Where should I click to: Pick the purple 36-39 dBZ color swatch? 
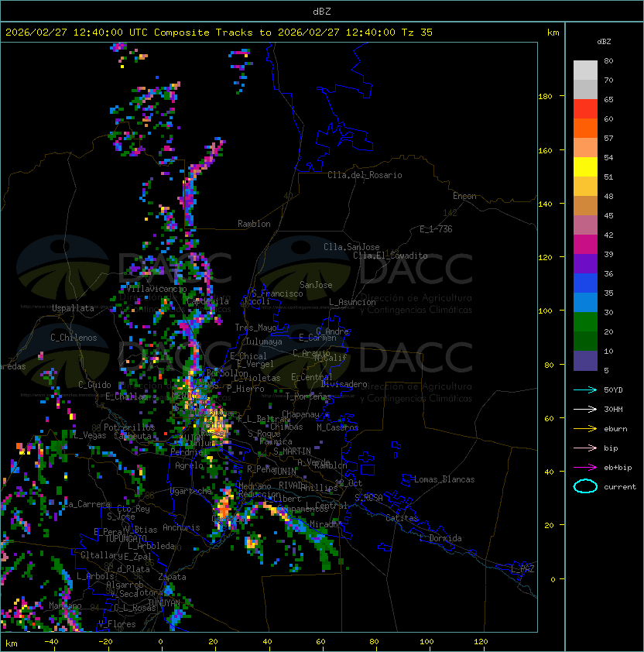click(x=585, y=263)
